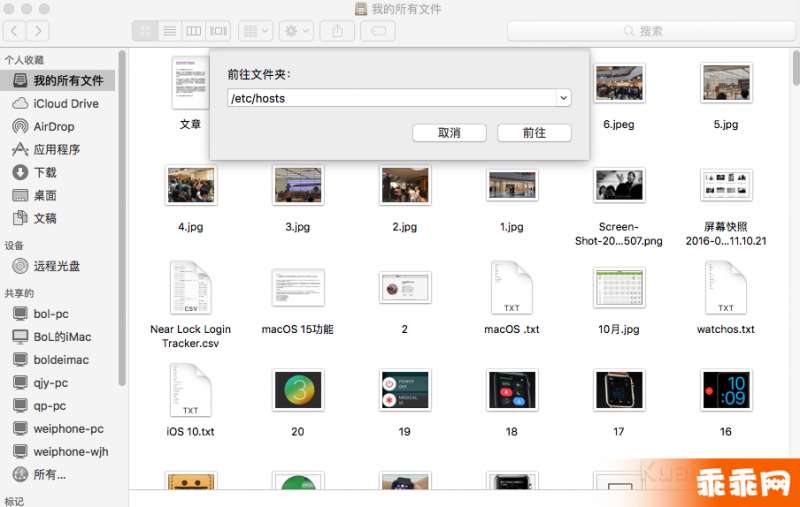The image size is (800, 507).
Task: Switch to icon view
Action: pos(145,31)
